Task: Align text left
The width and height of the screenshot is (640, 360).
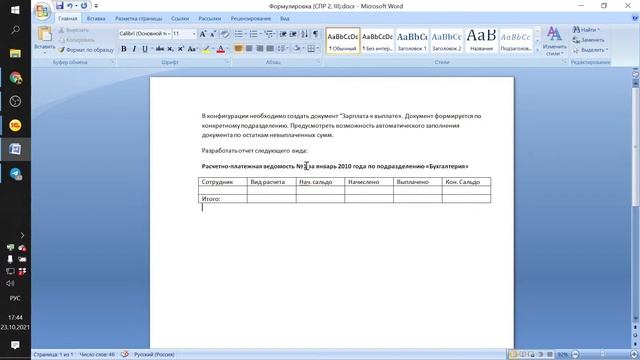Action: [x=238, y=49]
